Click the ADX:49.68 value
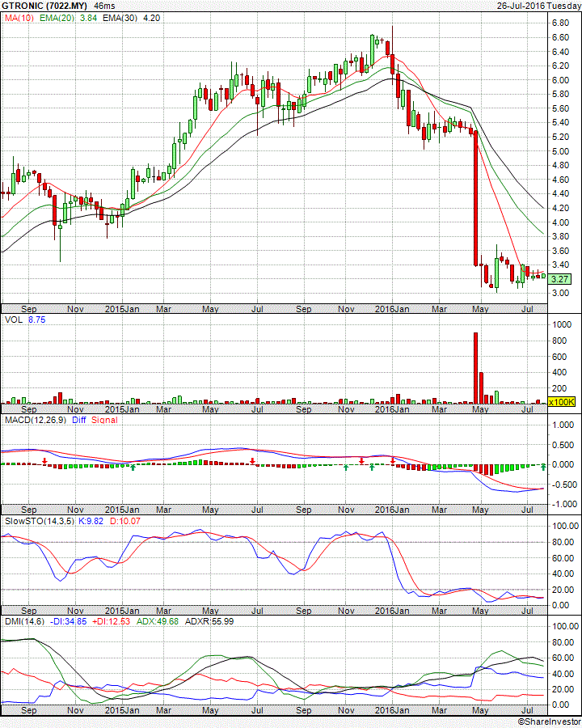This screenshot has width=582, height=728. coord(158,622)
